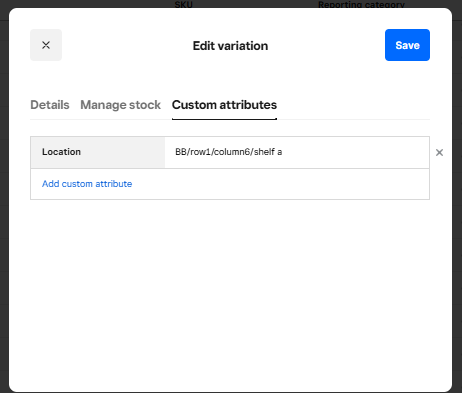The image size is (462, 393).
Task: Switch to the Details tab
Action: (50, 105)
